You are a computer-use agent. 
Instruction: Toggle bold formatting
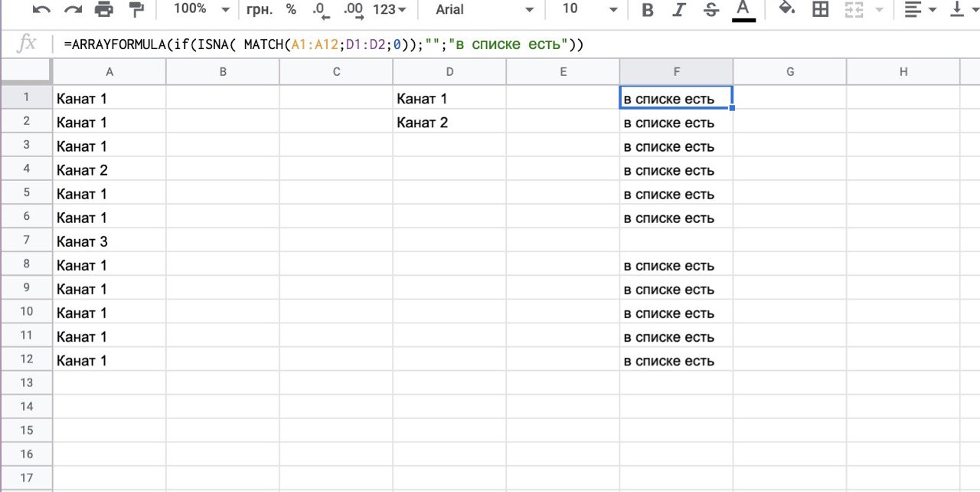[648, 10]
